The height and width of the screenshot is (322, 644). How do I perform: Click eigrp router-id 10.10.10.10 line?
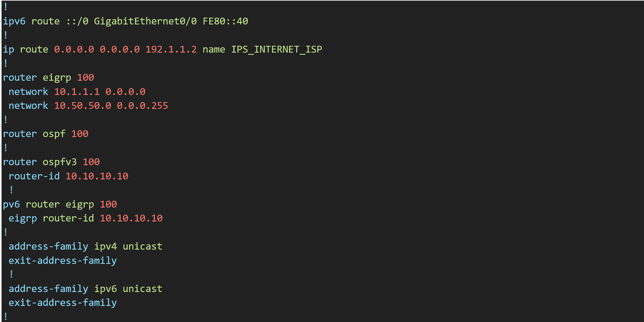point(86,218)
